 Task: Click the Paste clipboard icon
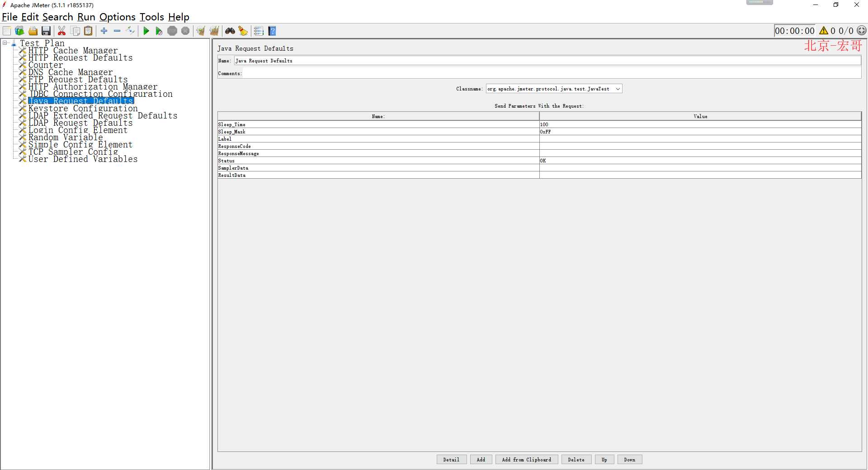(89, 31)
